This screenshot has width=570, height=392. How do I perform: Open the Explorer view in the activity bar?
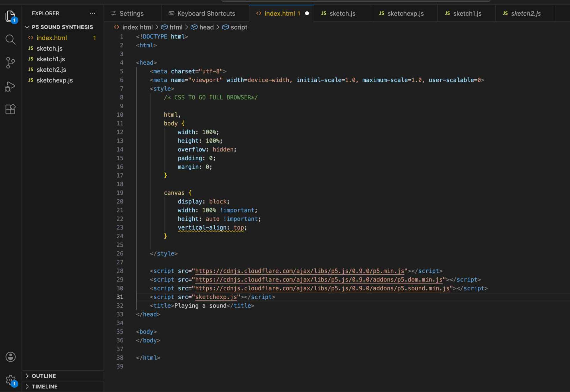[x=11, y=16]
